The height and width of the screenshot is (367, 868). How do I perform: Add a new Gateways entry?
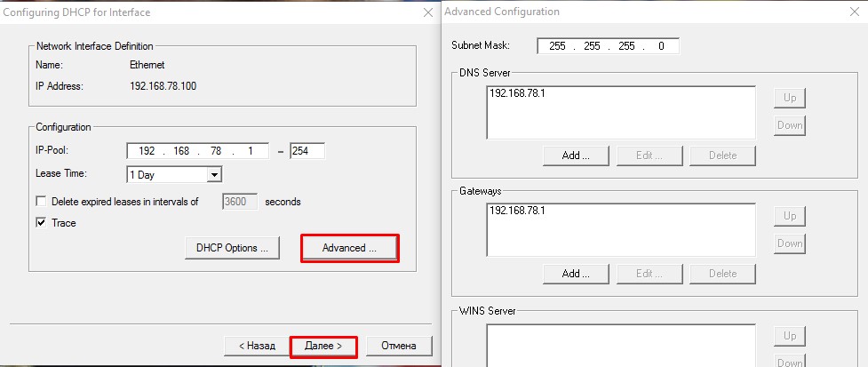point(576,274)
